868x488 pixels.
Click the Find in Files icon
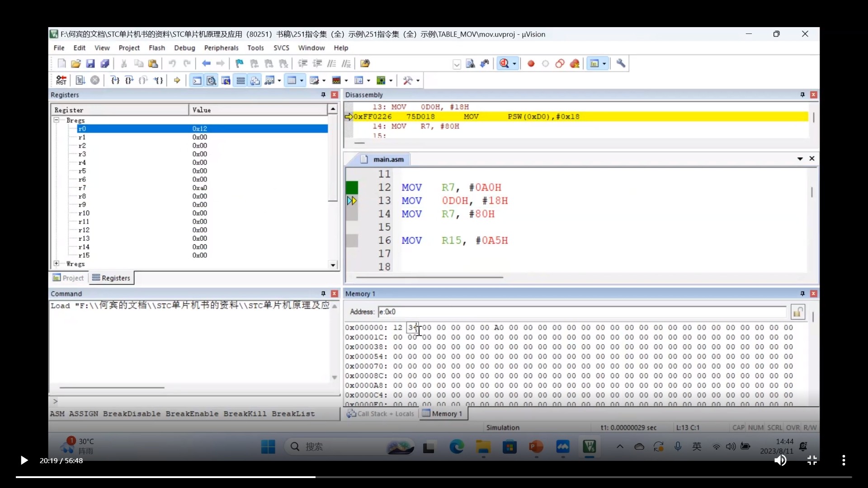pos(471,64)
